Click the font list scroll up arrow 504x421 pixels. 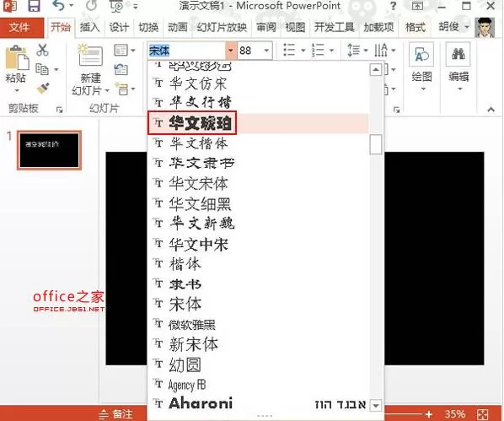(x=376, y=70)
